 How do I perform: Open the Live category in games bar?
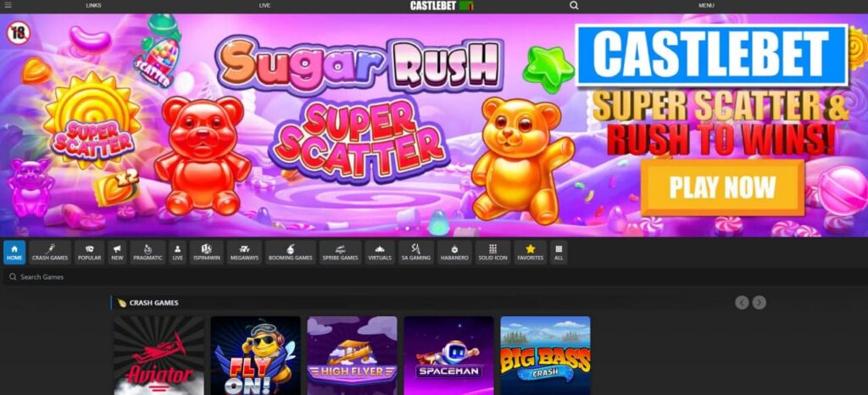tap(178, 253)
